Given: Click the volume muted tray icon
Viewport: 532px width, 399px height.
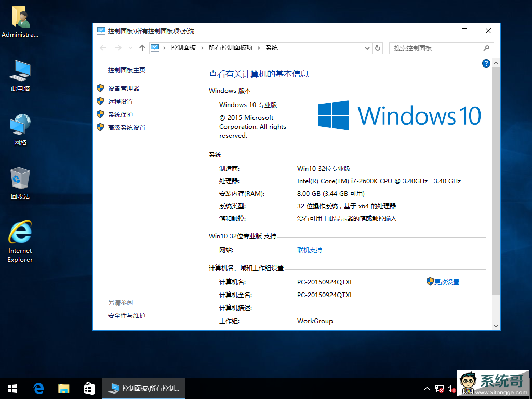Looking at the screenshot, I should tap(451, 389).
